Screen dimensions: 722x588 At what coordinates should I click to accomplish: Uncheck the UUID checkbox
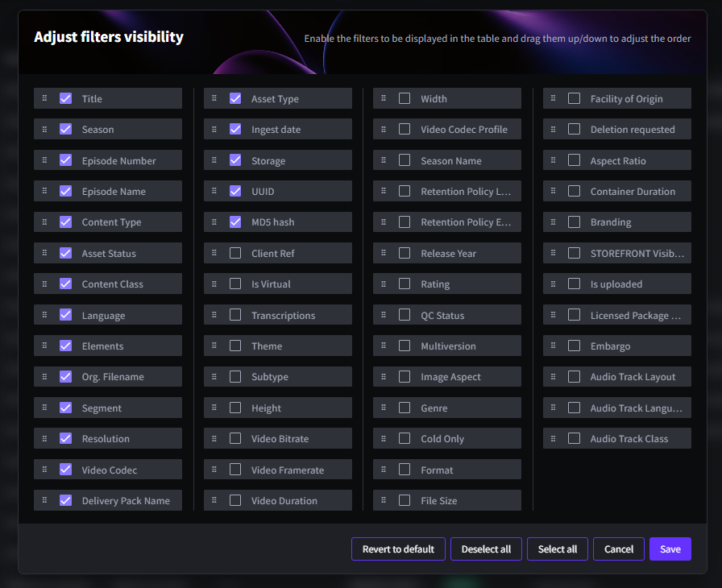pos(235,191)
